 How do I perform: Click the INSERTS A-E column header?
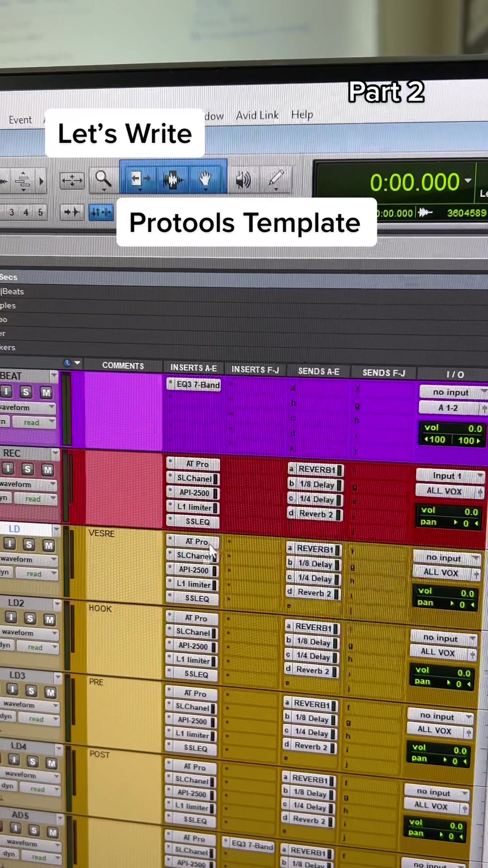(193, 368)
